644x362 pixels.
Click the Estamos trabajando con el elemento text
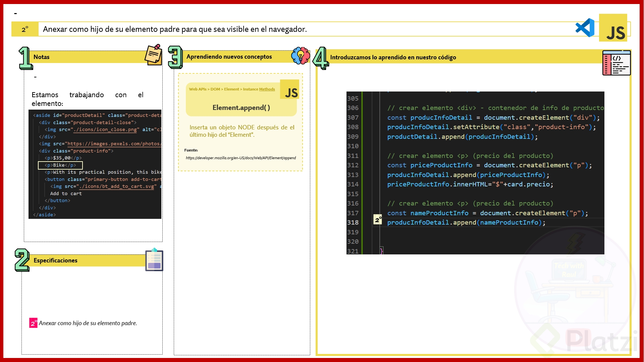click(x=88, y=99)
